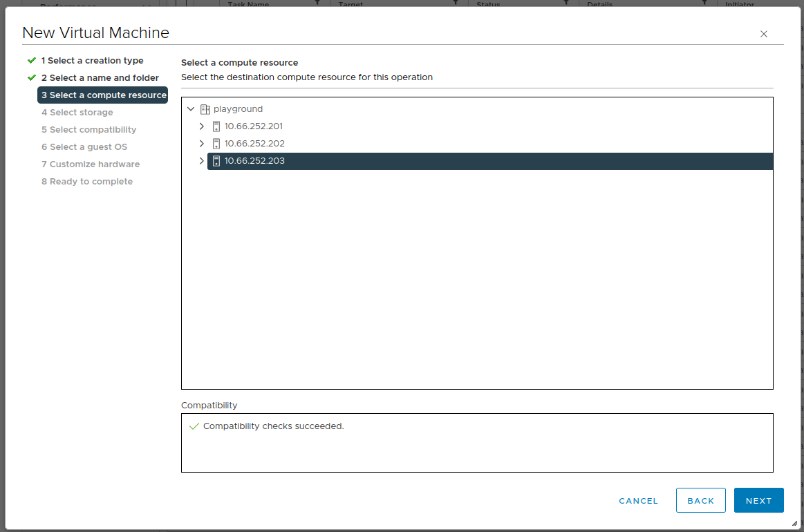The image size is (804, 532).
Task: Click the dialog resize grip icon
Action: (x=794, y=524)
